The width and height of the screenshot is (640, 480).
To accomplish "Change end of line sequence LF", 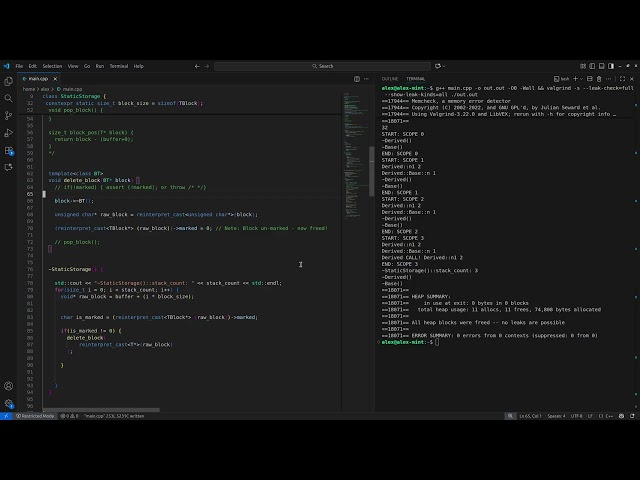I will (x=590, y=416).
